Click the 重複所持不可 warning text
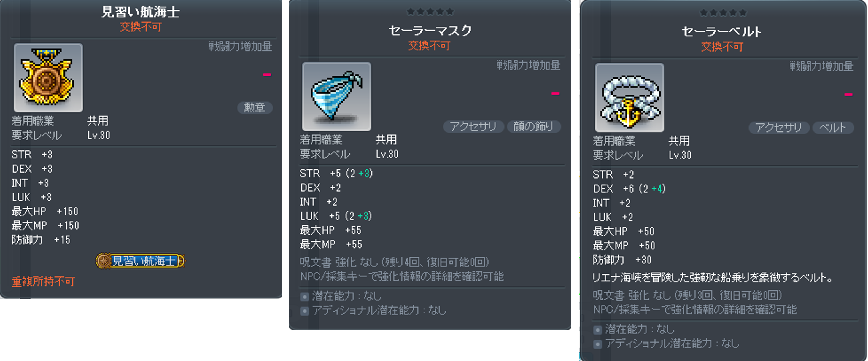 [44, 281]
